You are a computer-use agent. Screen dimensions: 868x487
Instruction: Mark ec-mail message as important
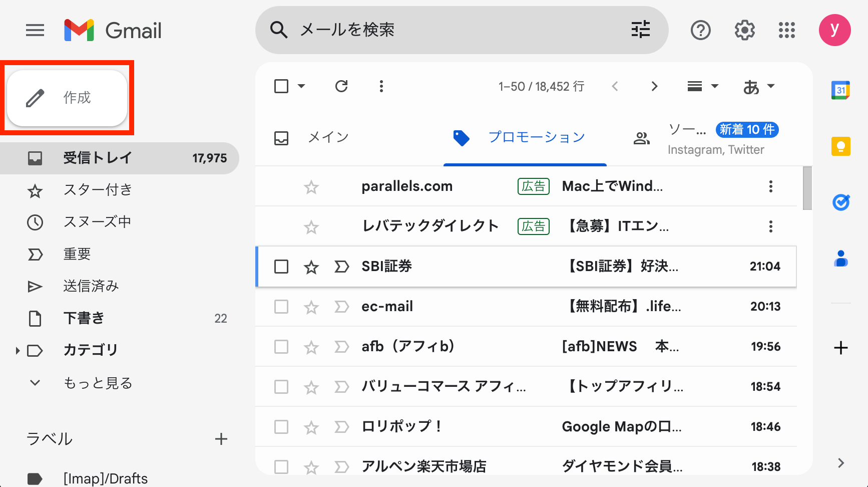coord(341,307)
